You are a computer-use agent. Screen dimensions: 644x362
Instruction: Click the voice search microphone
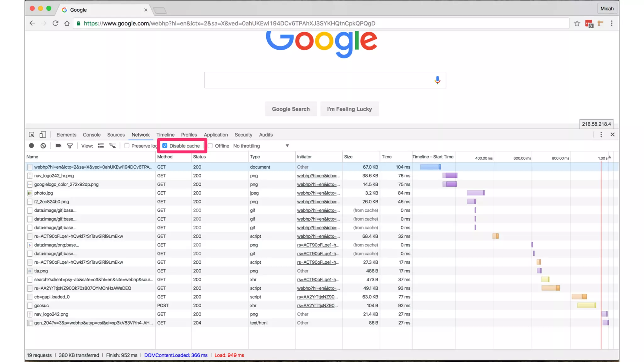[x=437, y=80]
